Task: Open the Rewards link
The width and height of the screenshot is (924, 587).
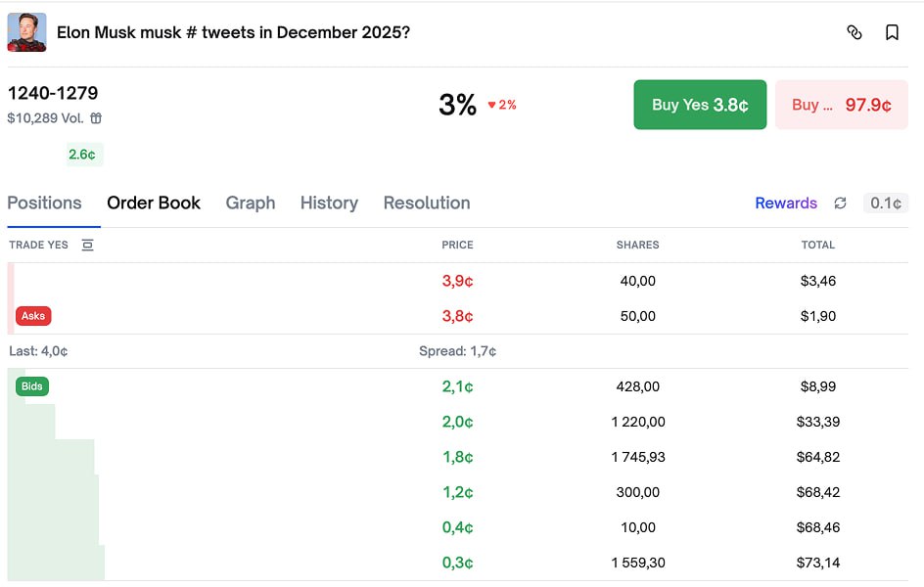Action: click(x=785, y=203)
